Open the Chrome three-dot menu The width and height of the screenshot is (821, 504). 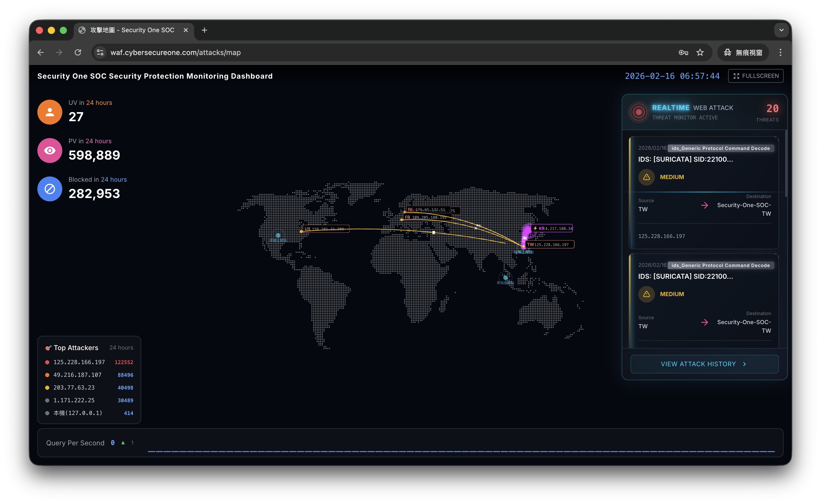(780, 52)
